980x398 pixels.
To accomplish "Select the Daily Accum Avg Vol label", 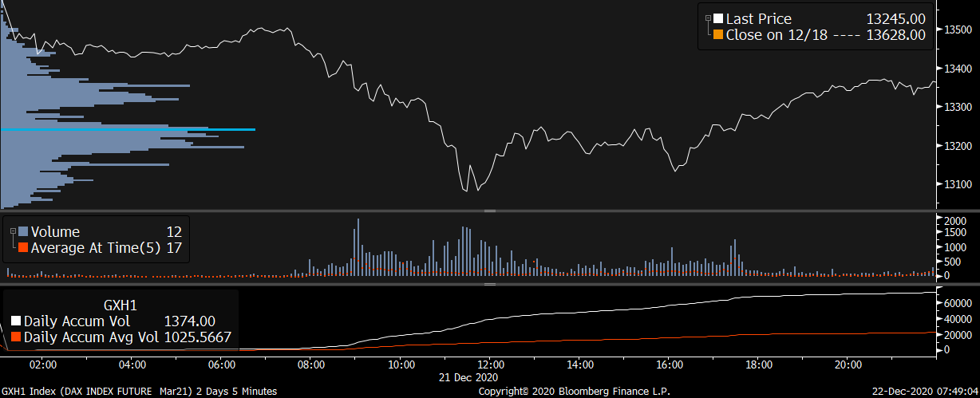I will tap(89, 337).
